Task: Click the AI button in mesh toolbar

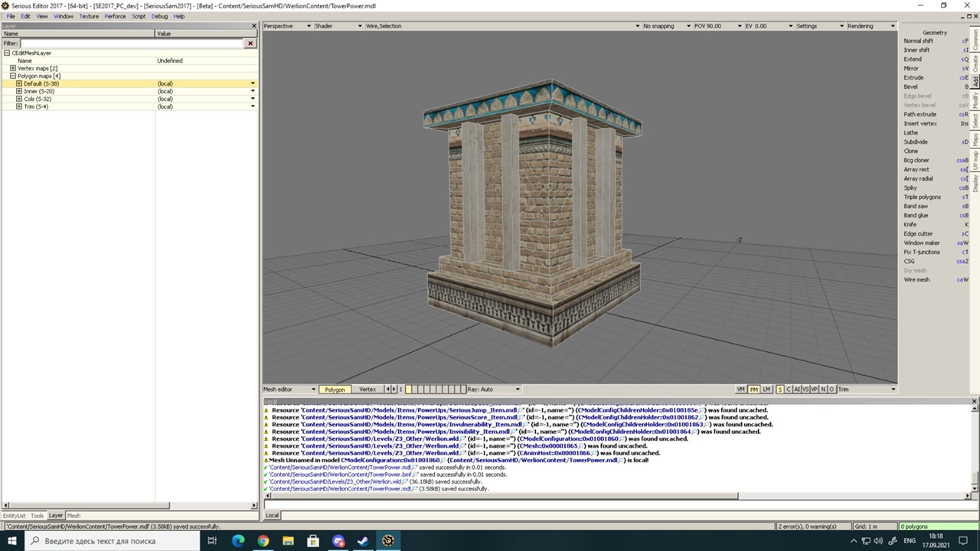Action: [797, 390]
